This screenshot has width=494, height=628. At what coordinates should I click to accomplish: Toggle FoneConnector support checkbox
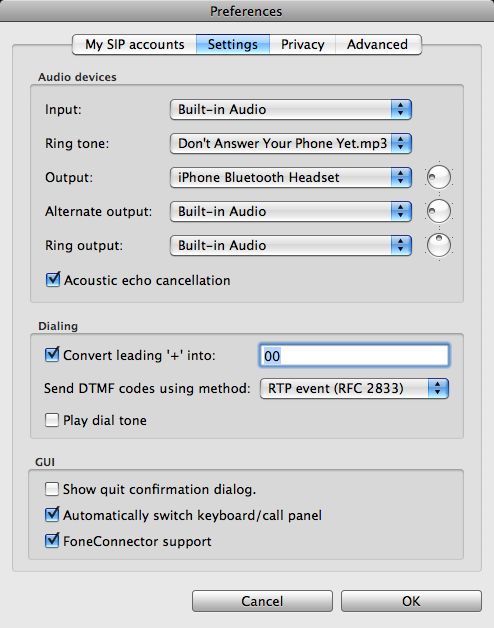tap(52, 540)
